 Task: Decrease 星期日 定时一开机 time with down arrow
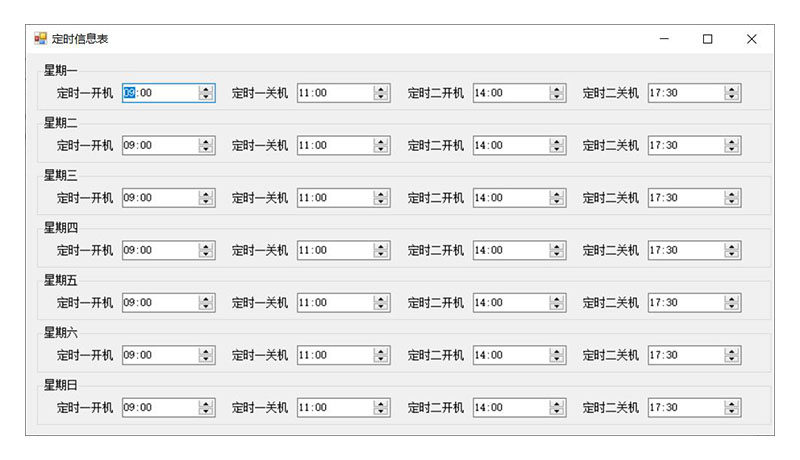[206, 412]
